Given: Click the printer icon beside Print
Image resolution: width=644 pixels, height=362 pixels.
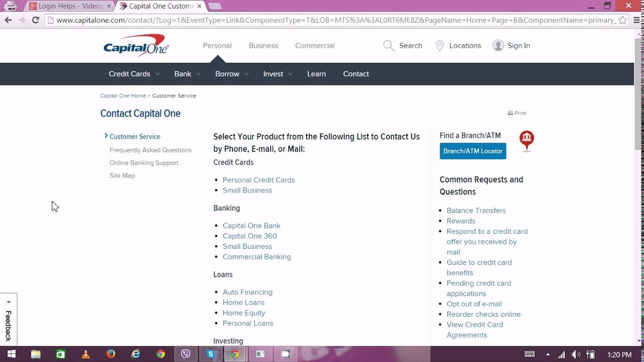Looking at the screenshot, I should point(510,113).
